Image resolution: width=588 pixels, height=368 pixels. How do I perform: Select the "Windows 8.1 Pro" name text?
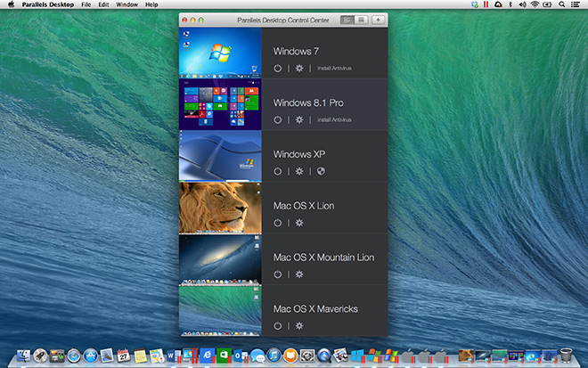point(308,102)
